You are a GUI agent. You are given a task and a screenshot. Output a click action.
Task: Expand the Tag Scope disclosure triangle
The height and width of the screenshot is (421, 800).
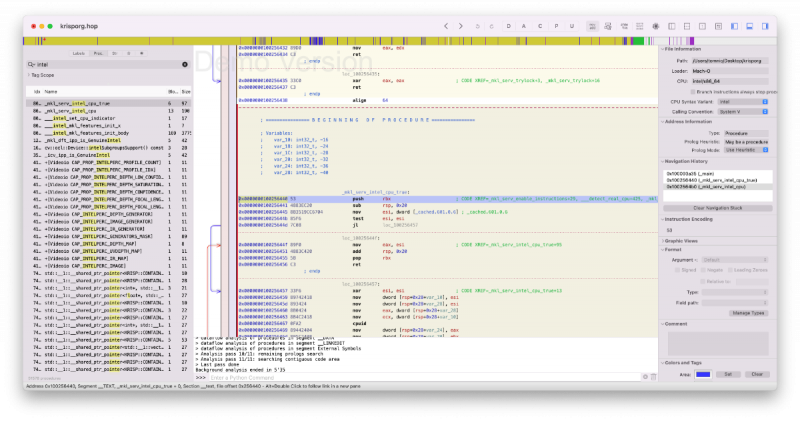click(29, 75)
